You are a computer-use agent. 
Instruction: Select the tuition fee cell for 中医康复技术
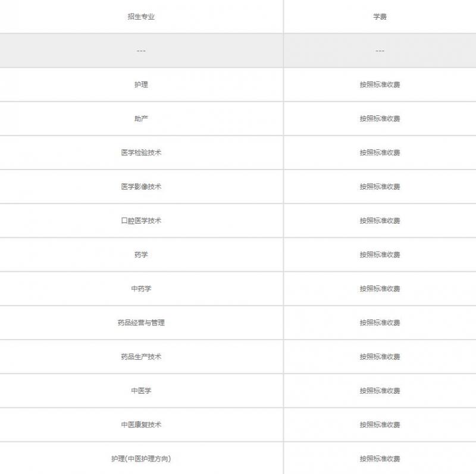[380, 425]
